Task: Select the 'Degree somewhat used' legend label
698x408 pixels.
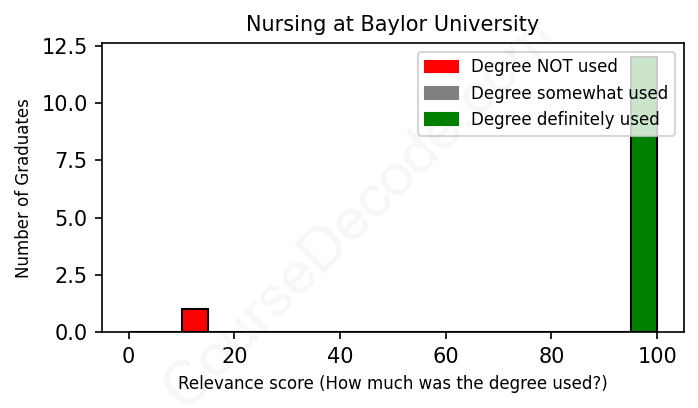Action: (x=569, y=93)
